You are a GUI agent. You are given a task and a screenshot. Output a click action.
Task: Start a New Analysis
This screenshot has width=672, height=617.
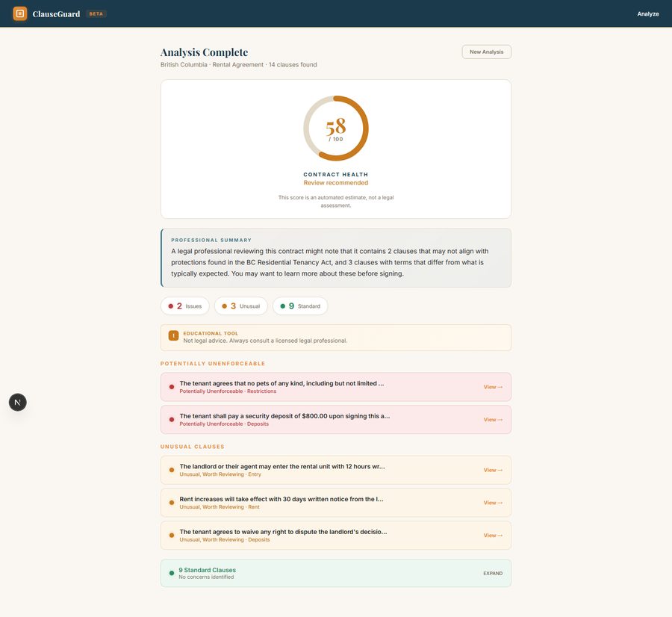(x=486, y=52)
